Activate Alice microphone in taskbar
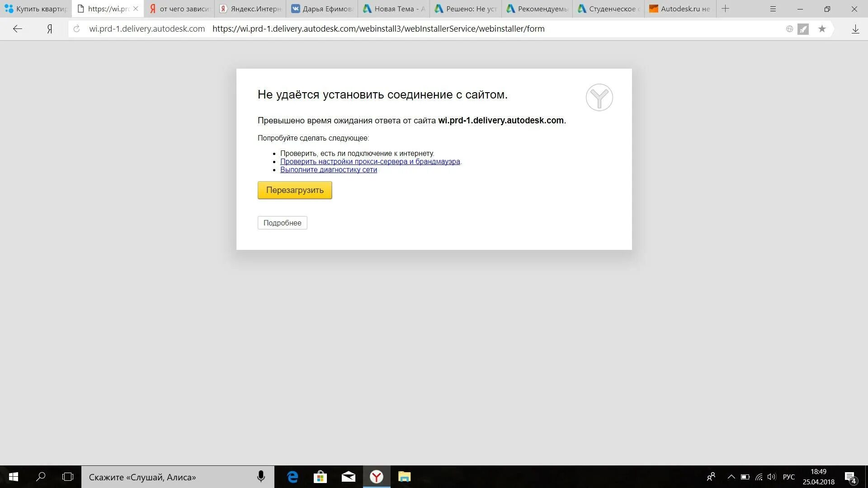868x488 pixels. (x=261, y=477)
